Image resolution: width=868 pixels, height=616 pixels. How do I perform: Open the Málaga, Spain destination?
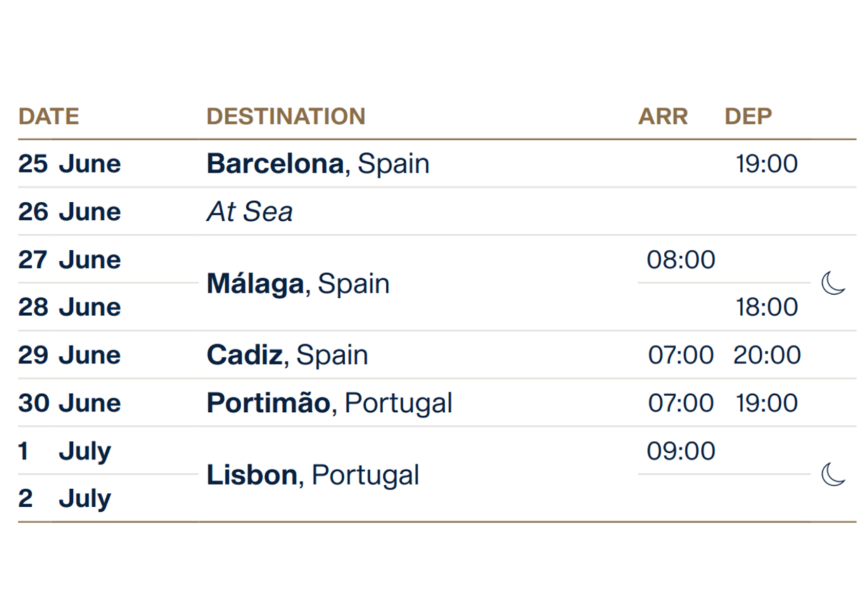click(298, 283)
